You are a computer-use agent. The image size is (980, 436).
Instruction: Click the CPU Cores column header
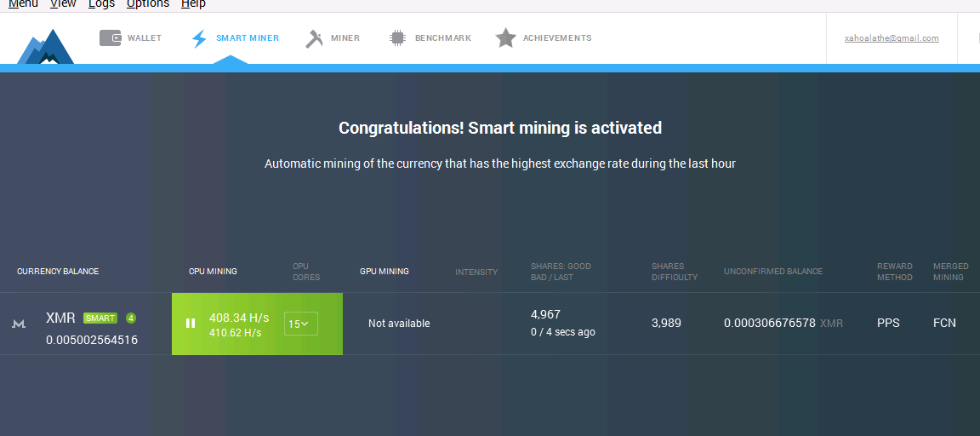pyautogui.click(x=306, y=272)
